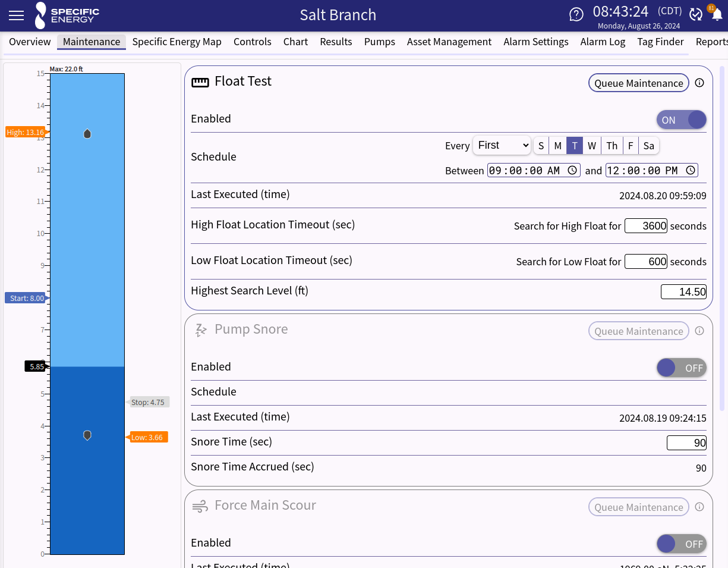Open the Specific Energy Map tab

[x=177, y=42]
